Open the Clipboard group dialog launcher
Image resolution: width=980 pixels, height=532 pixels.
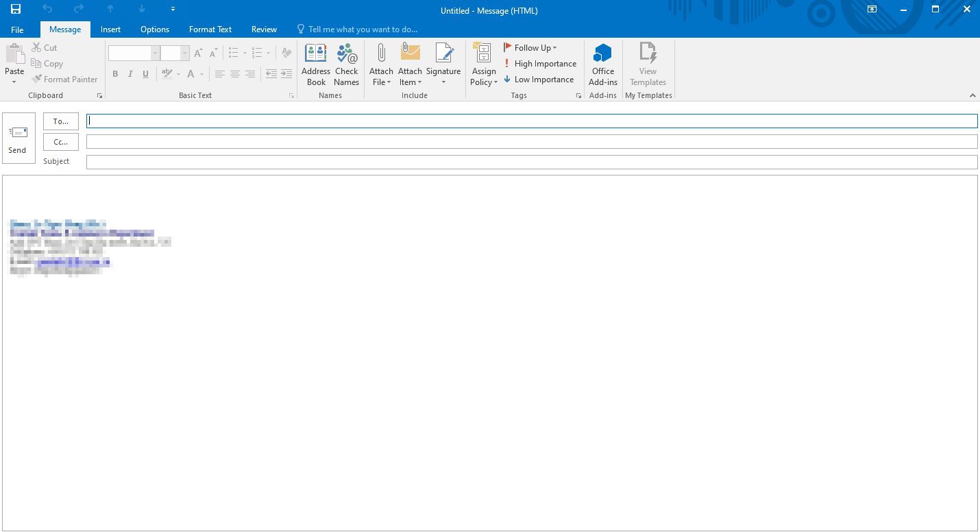click(x=99, y=95)
